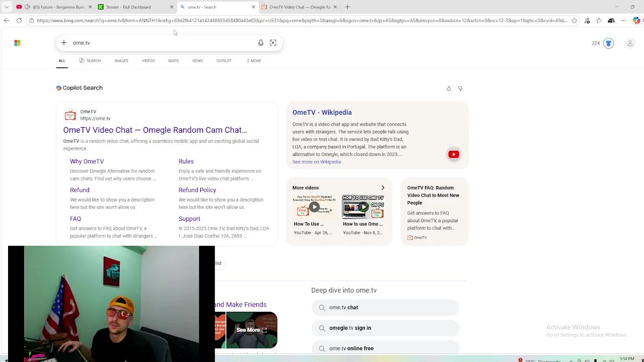Screen dimensions: 644x362
Task: Click search icon in 'ome.tv chat' suggestion
Action: (321, 308)
